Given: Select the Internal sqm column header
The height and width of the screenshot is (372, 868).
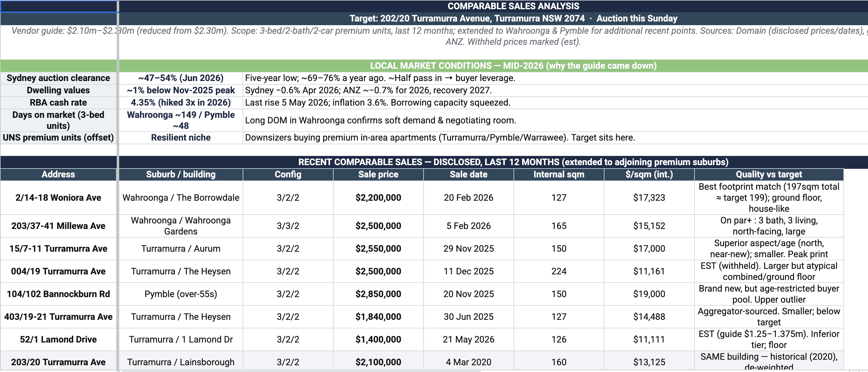Looking at the screenshot, I should tap(559, 174).
